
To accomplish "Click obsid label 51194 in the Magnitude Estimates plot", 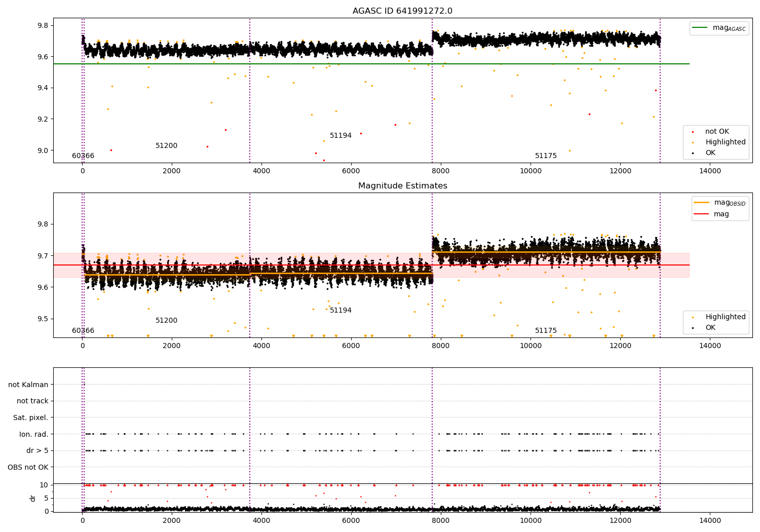I will tap(340, 311).
